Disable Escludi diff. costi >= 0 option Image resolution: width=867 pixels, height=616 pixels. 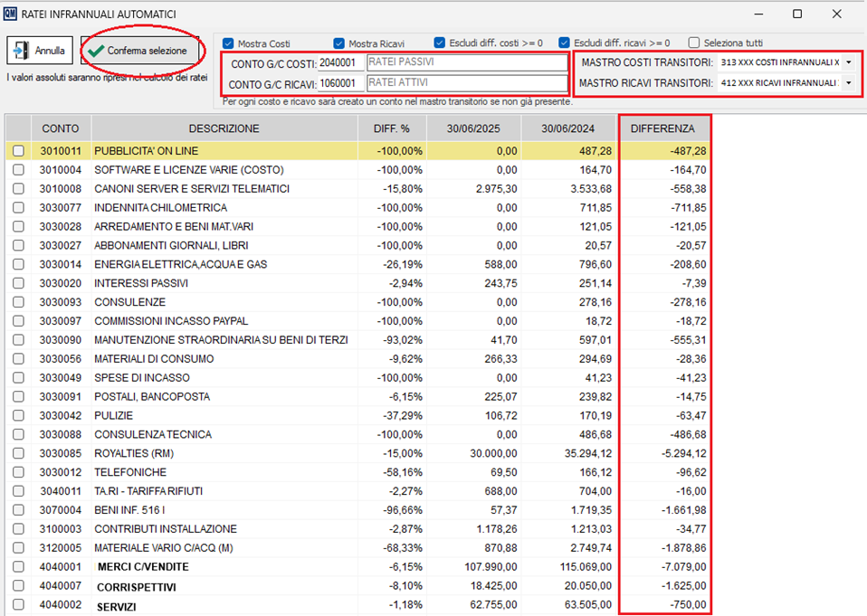[440, 43]
